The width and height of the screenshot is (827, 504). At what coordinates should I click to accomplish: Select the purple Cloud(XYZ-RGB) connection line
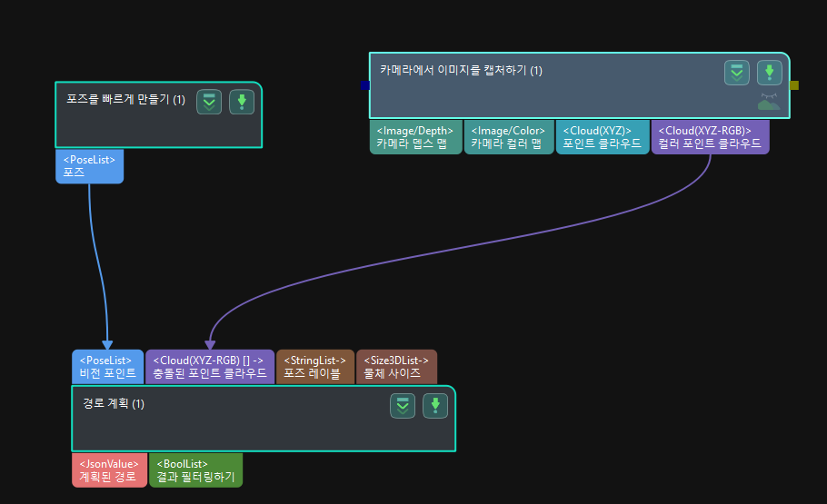click(459, 246)
